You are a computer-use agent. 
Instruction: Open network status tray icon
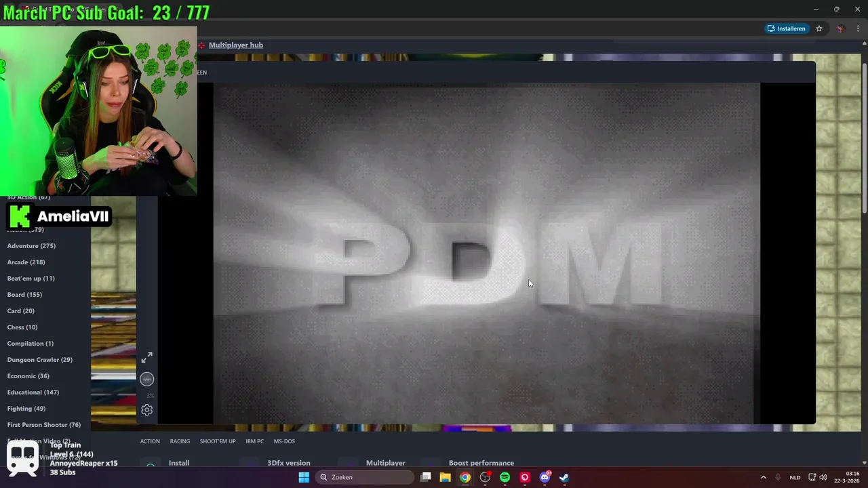(x=812, y=477)
